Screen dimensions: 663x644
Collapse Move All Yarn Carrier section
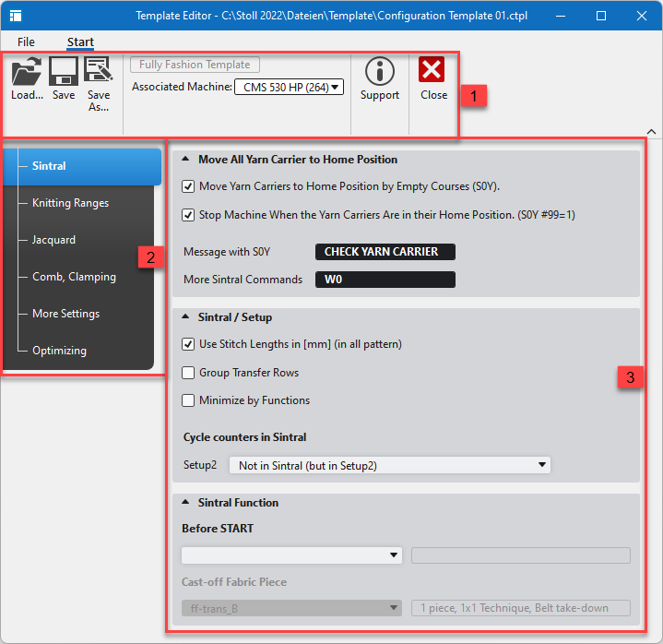tap(185, 160)
